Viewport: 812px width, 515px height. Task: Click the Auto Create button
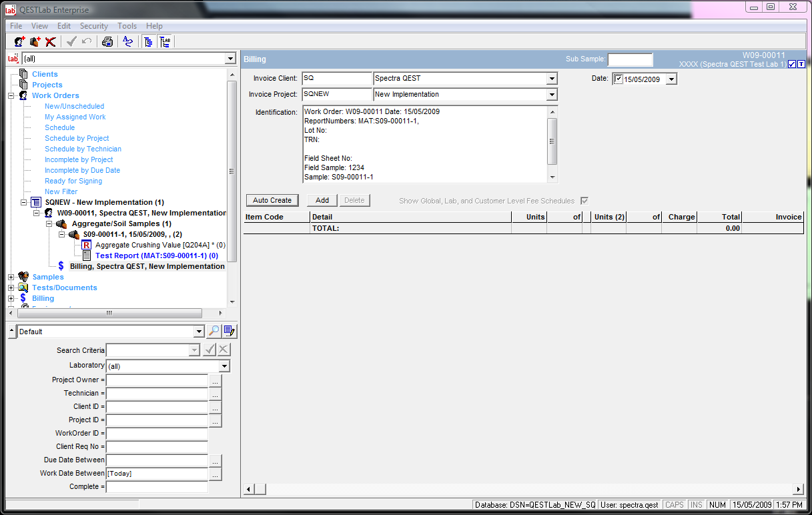click(272, 200)
